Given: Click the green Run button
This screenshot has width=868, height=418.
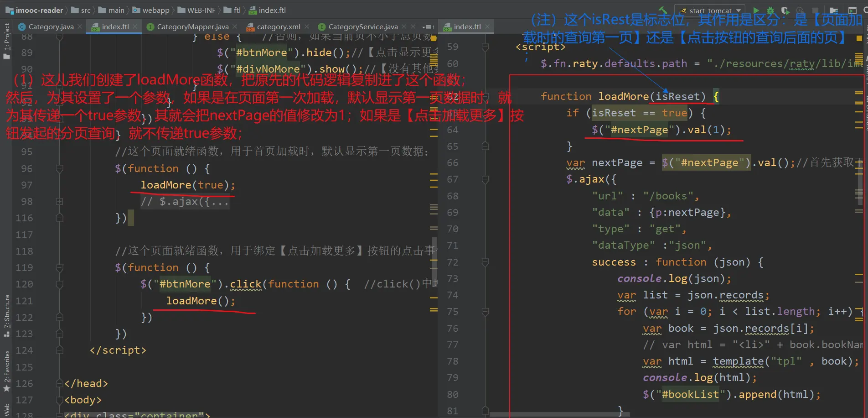Looking at the screenshot, I should tap(756, 10).
